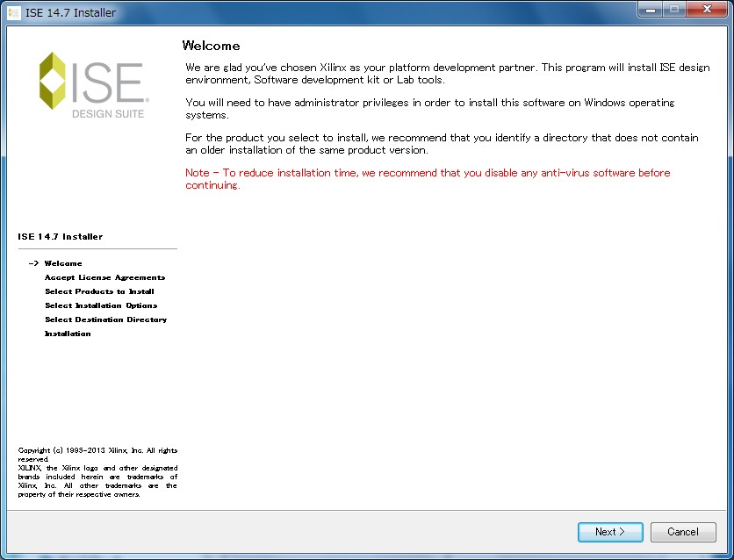
Task: Click the installer icon in title bar
Action: [14, 12]
